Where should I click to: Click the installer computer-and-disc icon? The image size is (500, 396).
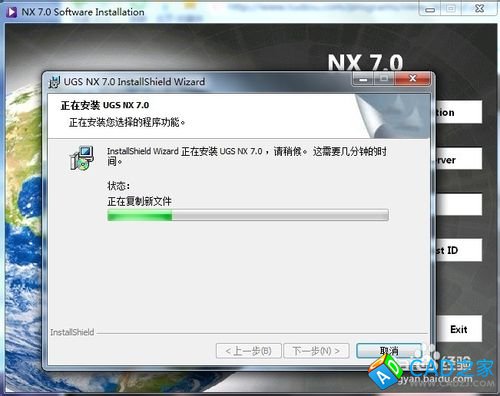coord(82,158)
